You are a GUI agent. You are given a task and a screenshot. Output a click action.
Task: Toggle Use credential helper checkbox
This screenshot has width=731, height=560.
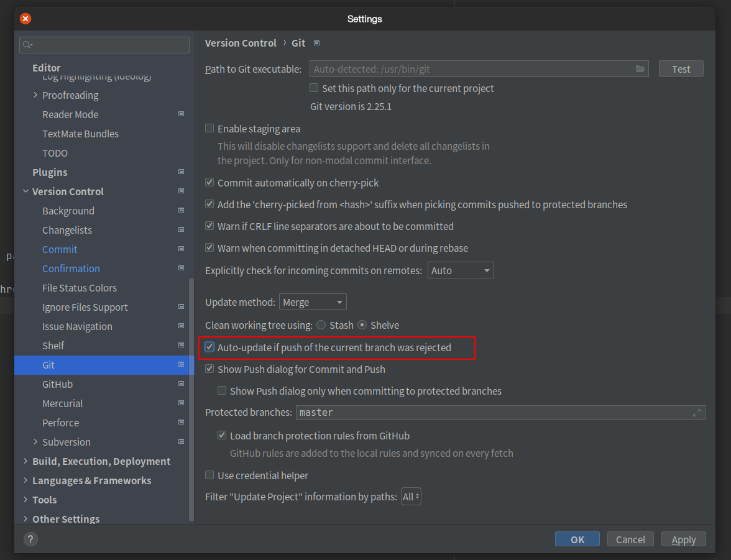(210, 475)
